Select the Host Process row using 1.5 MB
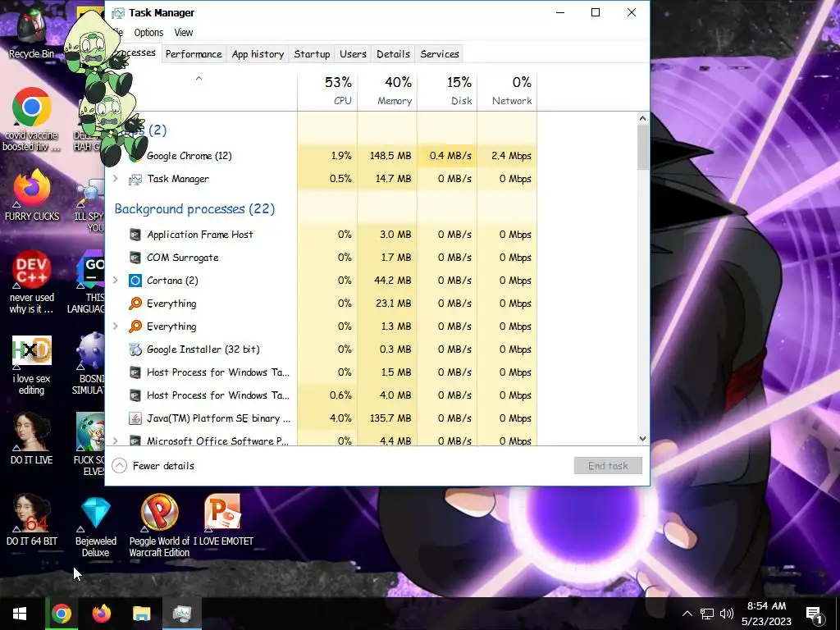The height and width of the screenshot is (630, 840). click(322, 372)
